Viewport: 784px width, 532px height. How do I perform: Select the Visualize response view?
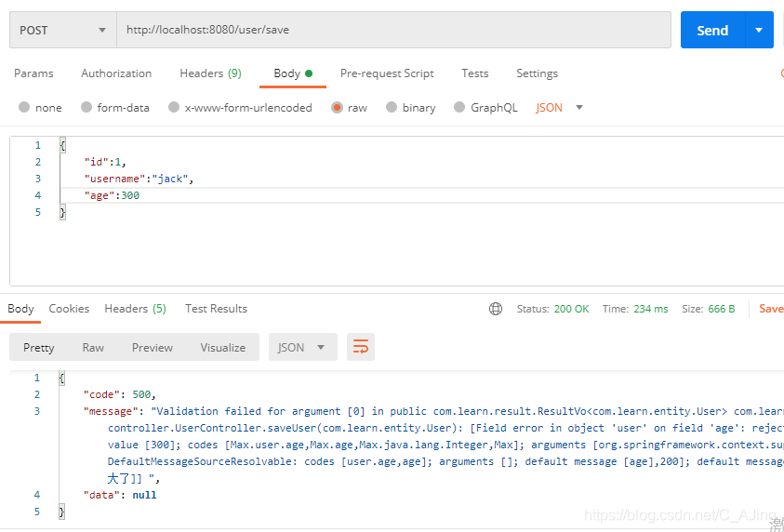[x=223, y=348]
